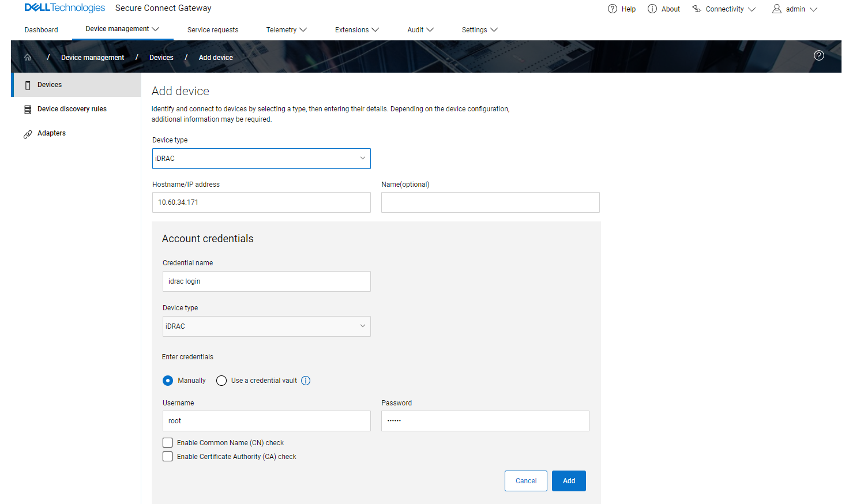Open Adapters in the left sidebar
864x504 pixels.
(51, 133)
